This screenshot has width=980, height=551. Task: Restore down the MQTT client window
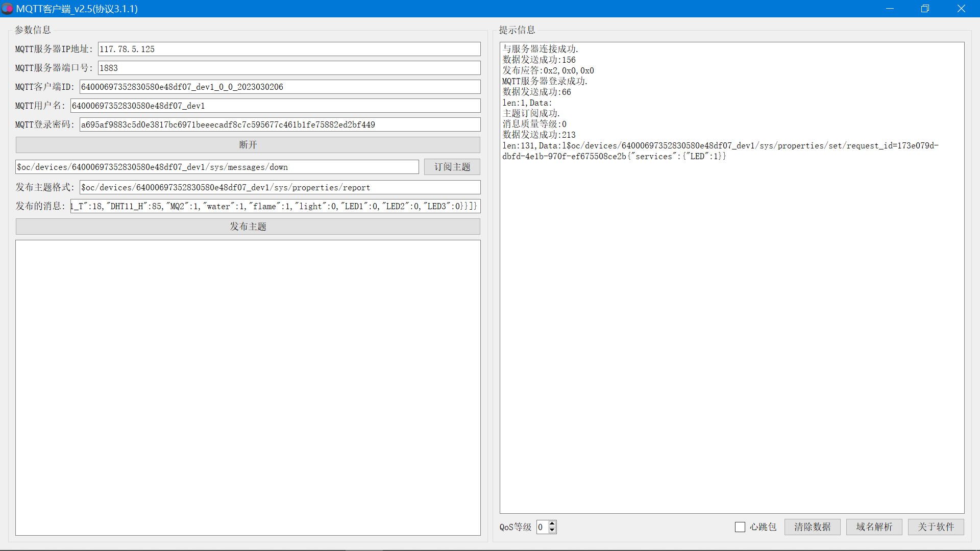pyautogui.click(x=925, y=9)
